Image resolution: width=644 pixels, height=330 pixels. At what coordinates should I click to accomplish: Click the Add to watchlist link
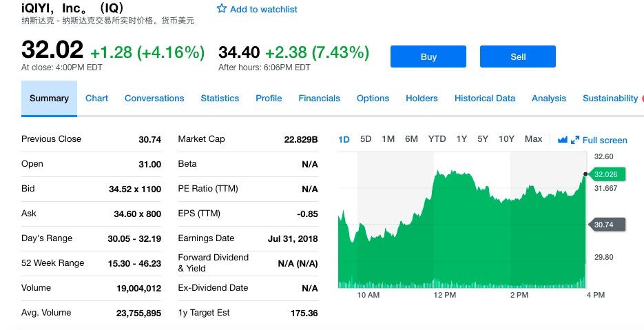[x=263, y=9]
